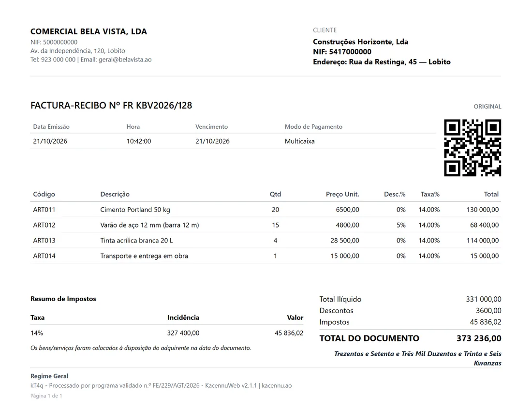The image size is (532, 409).
Task: Click client Endereço Rua da Restinga line
Action: pyautogui.click(x=382, y=62)
